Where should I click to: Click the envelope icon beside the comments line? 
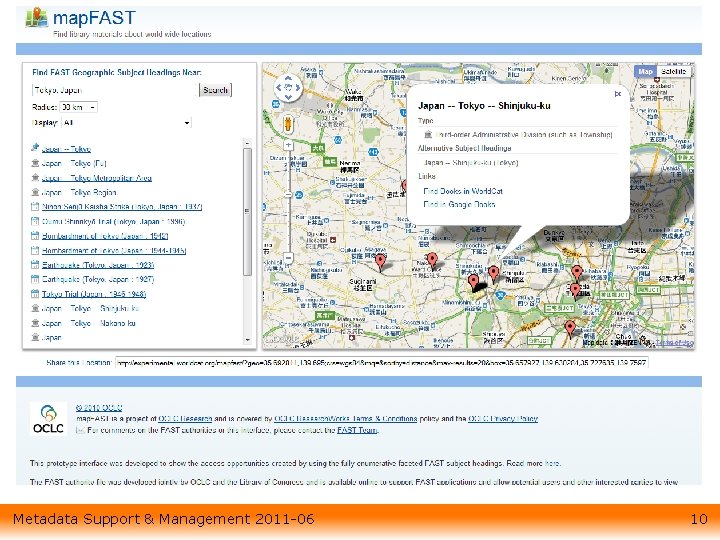(80, 430)
